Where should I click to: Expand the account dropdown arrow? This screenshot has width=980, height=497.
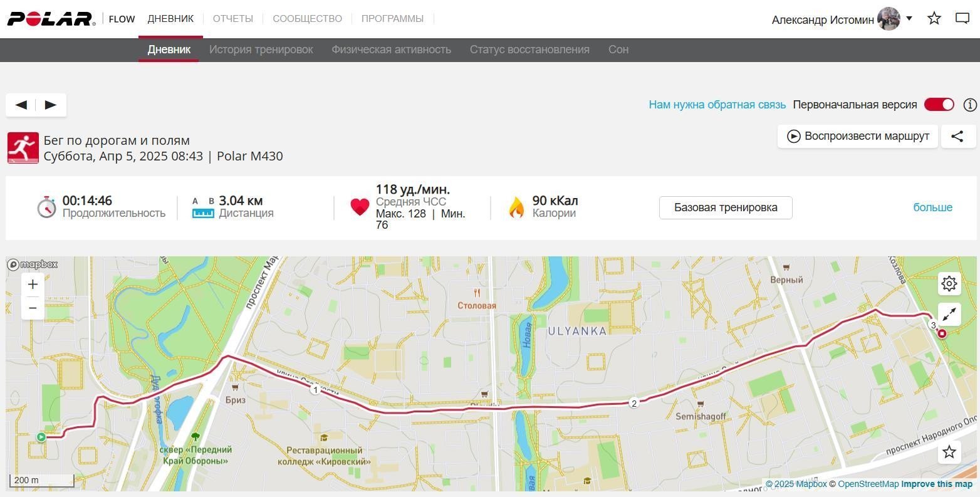(909, 18)
